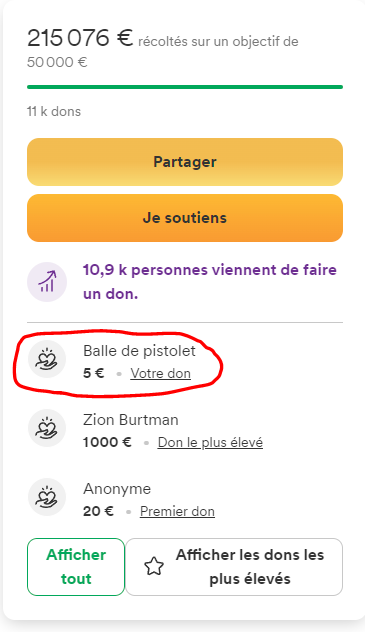Click the Partager button

point(185,162)
